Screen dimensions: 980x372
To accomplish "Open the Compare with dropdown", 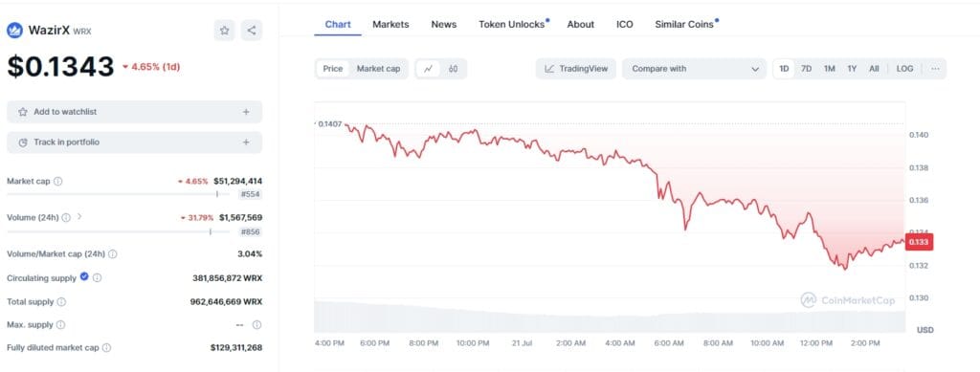I will point(694,69).
